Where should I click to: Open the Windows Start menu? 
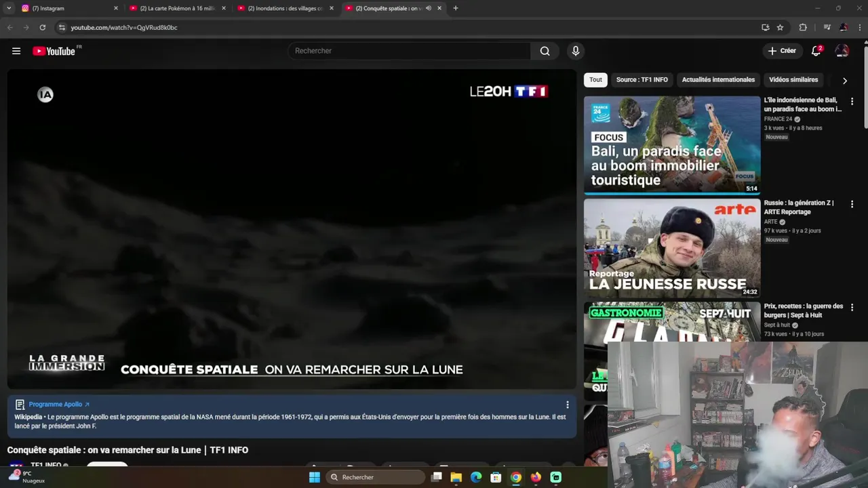click(x=315, y=477)
